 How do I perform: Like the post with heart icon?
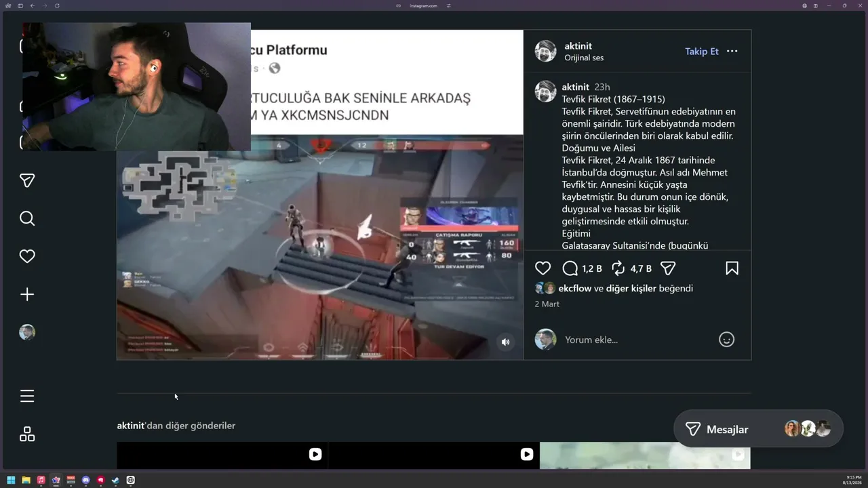pyautogui.click(x=542, y=268)
